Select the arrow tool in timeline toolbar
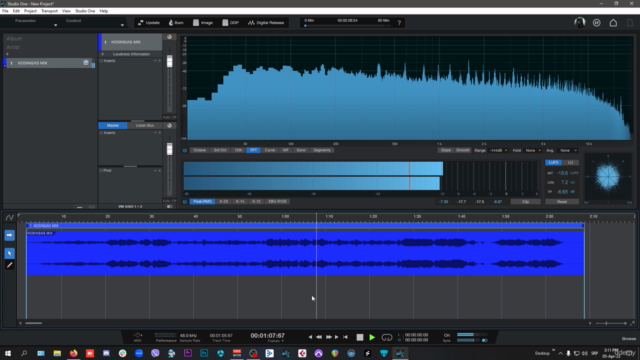The width and height of the screenshot is (640, 360). [x=10, y=253]
